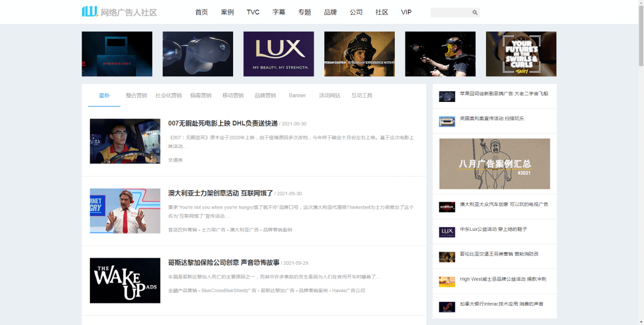Open 专题 in top navigation
The width and height of the screenshot is (644, 325).
304,13
